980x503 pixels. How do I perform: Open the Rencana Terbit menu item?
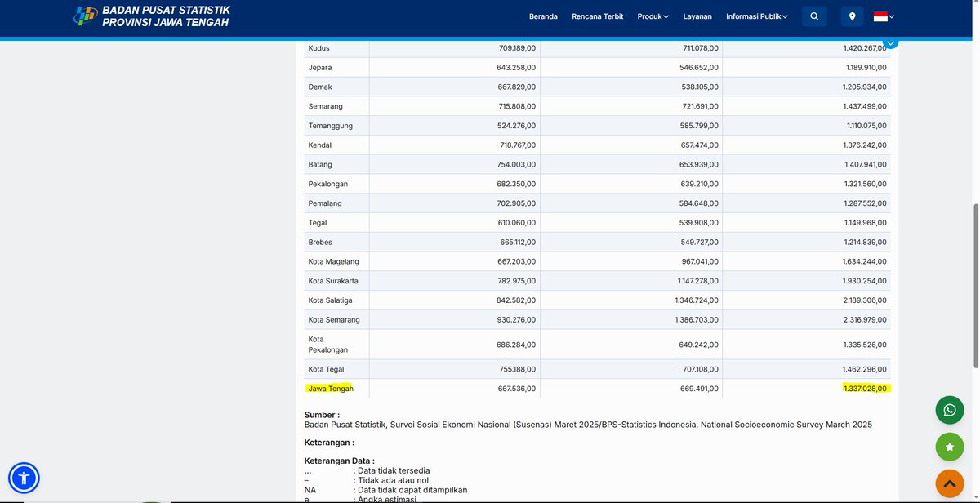click(x=598, y=16)
